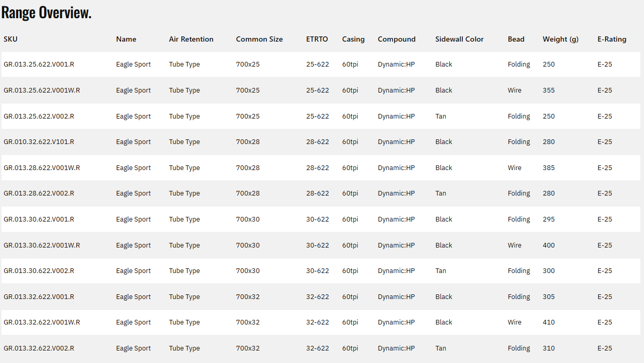Click SKU GR.013.25.622.V001.R
The height and width of the screenshot is (363, 644).
(x=39, y=64)
